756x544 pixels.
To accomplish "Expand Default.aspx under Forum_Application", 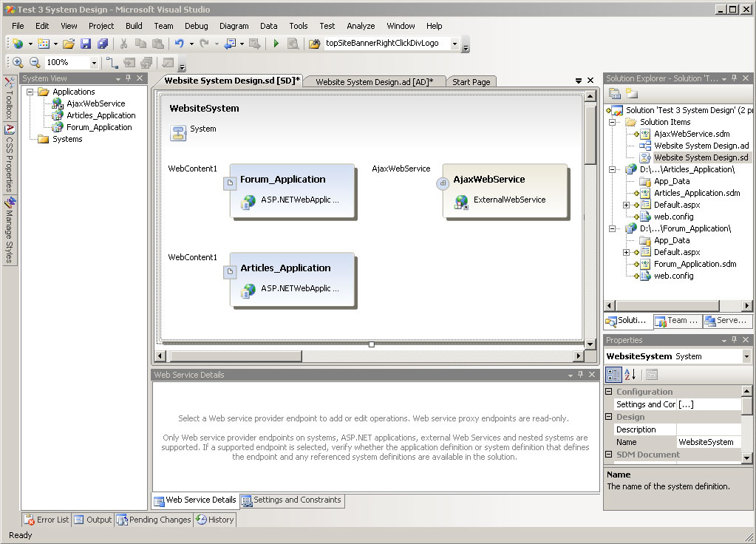I will coord(626,252).
